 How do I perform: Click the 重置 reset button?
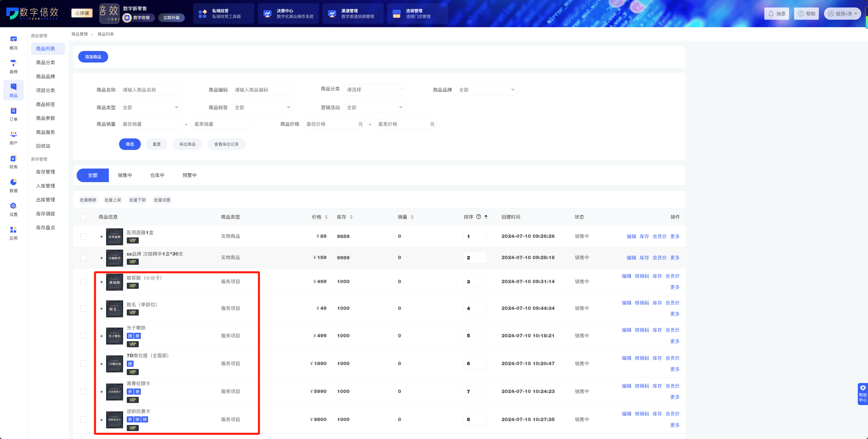[x=157, y=144]
